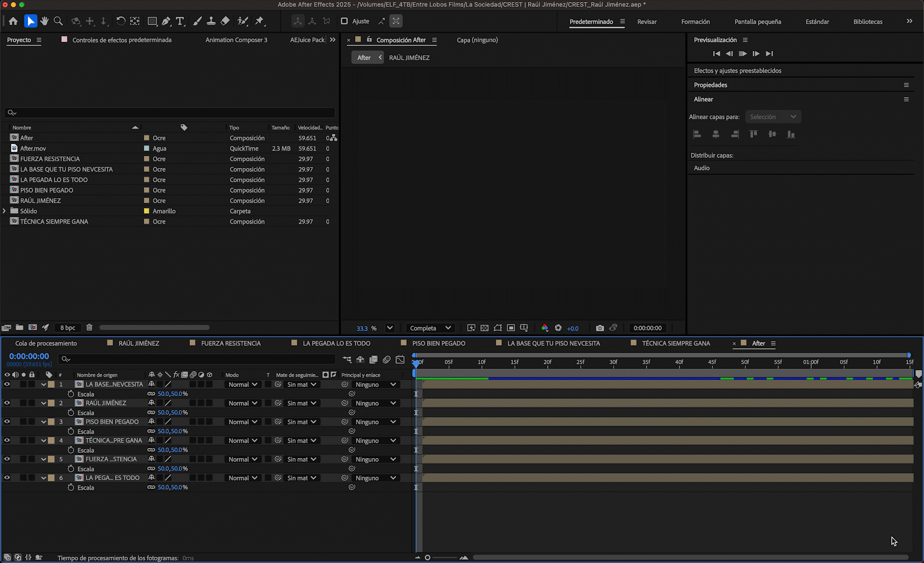Screen dimensions: 924x563
Task: Select the Pen tool
Action: (166, 21)
